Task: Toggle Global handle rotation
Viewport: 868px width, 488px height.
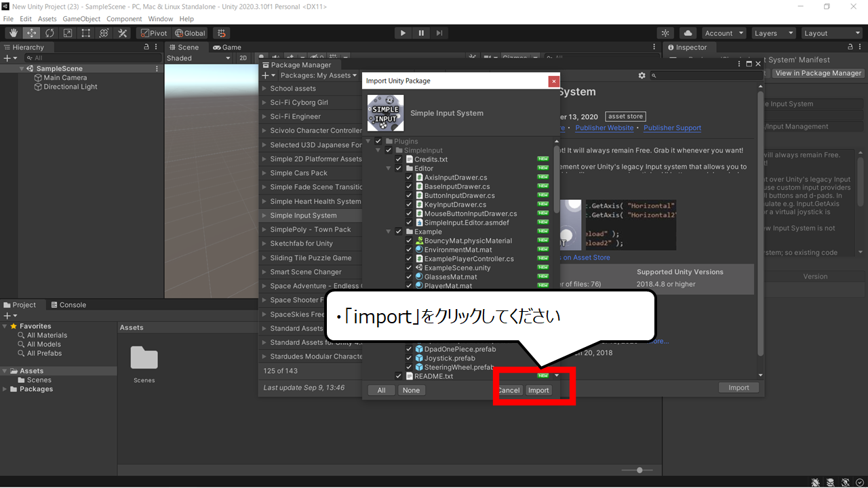Action: coord(190,33)
